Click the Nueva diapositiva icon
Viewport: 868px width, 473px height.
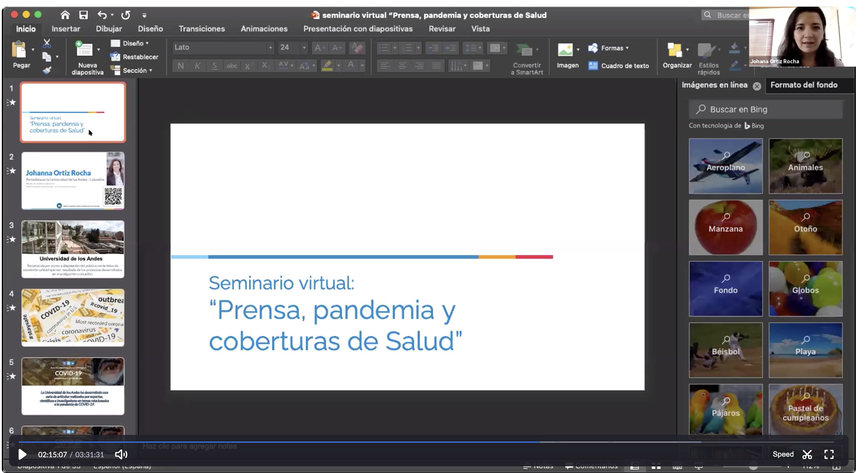pos(84,49)
